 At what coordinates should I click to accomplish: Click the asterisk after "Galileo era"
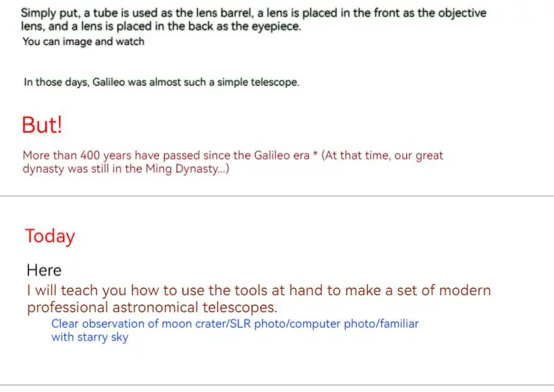pos(315,154)
